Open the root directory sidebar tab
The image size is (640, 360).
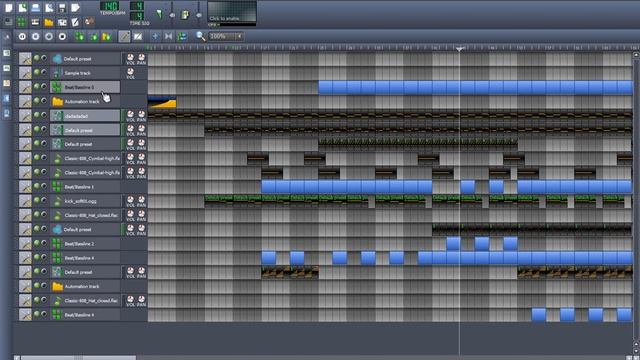(7, 113)
